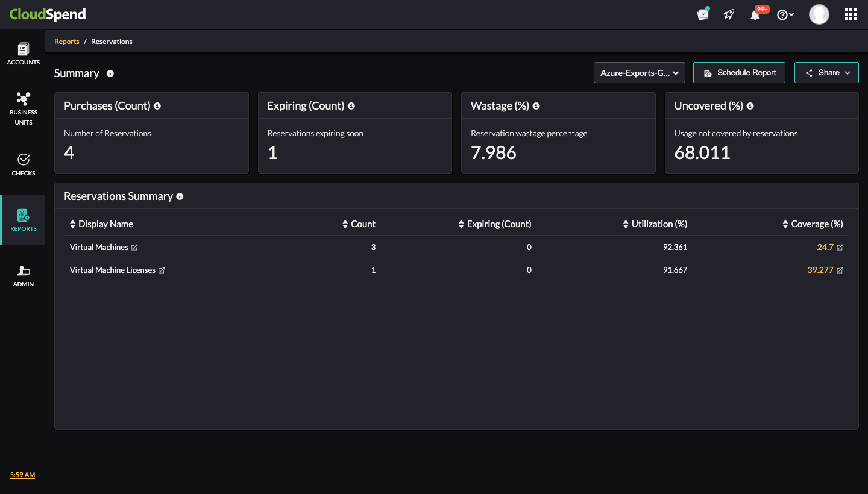
Task: Open the user profile avatar
Action: click(x=819, y=14)
